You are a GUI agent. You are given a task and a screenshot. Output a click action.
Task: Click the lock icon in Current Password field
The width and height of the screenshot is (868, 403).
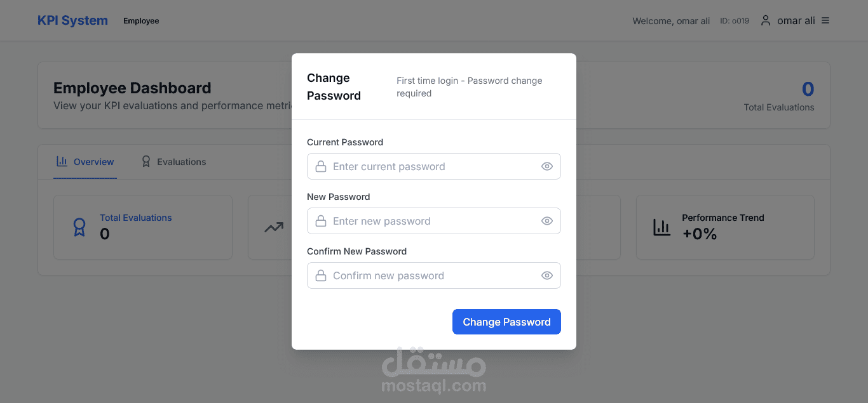tap(321, 166)
